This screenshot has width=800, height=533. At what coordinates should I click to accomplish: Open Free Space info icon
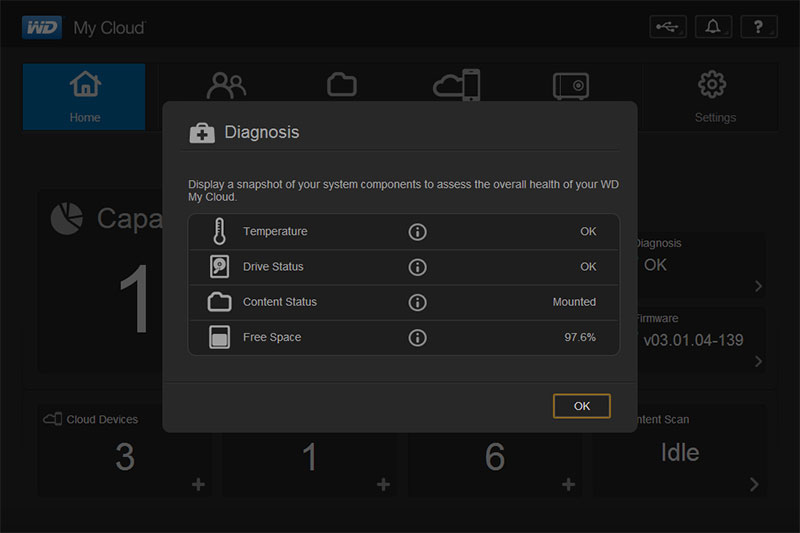(417, 338)
